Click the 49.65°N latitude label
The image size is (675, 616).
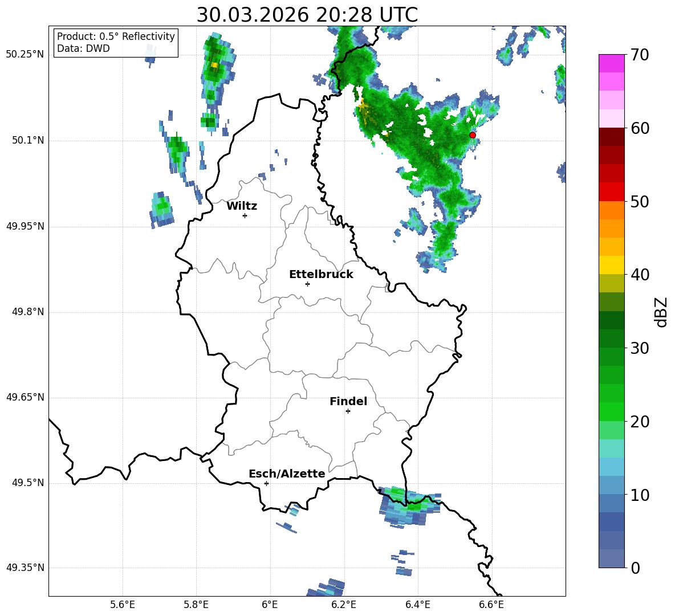26,397
